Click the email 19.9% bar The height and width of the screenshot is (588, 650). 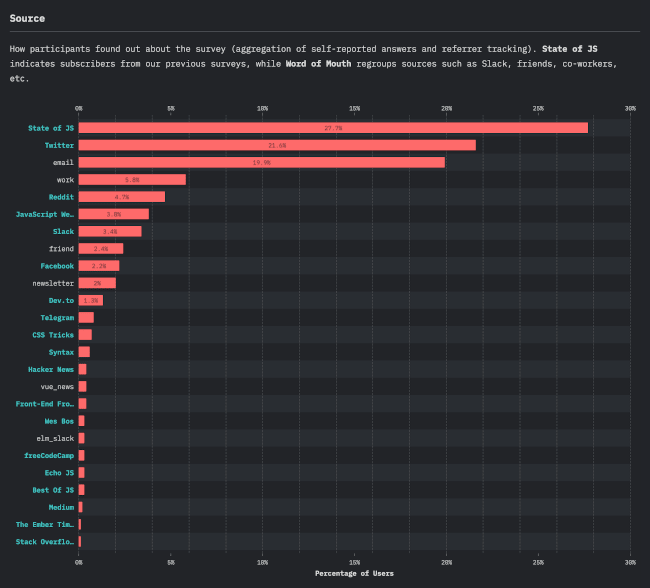coord(262,163)
